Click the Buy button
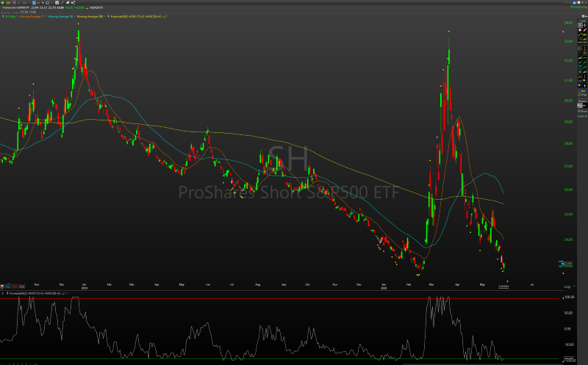 (7, 286)
